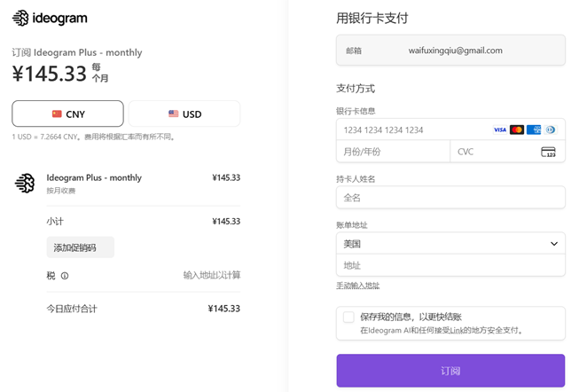Click 手动输入地址 manual address link
Viewport: 579px width, 392px height.
pos(357,286)
